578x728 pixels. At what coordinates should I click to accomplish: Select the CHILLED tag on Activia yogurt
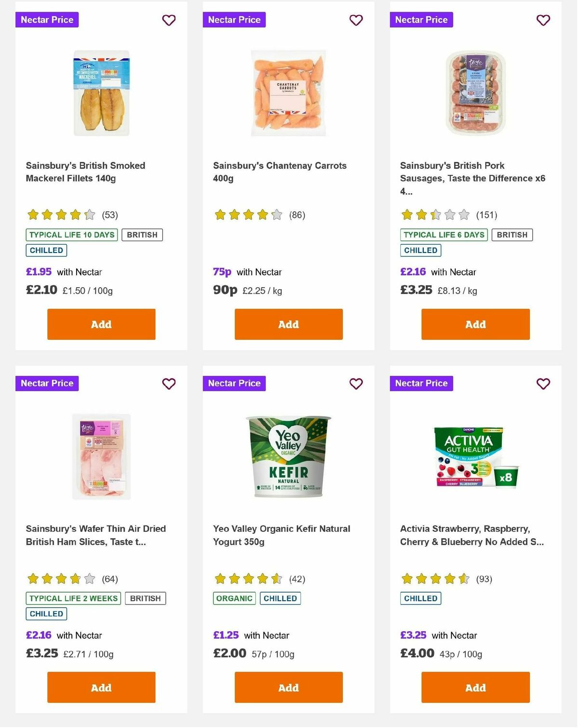pos(420,598)
